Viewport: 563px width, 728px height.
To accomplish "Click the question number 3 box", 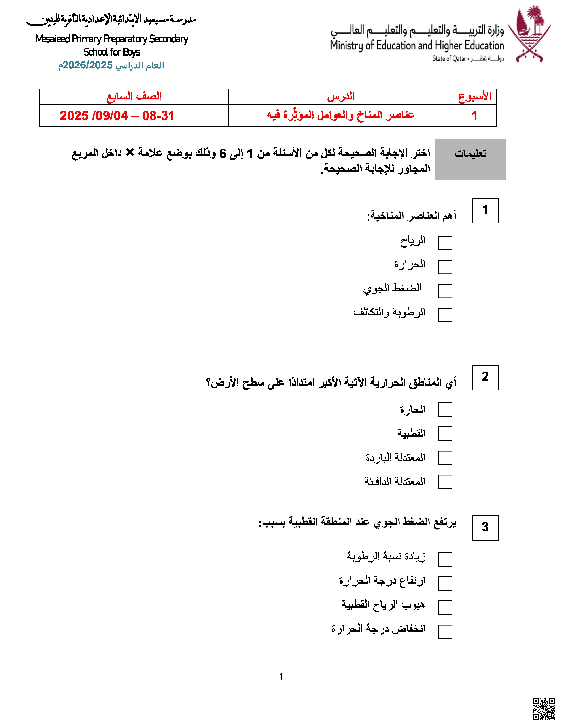I will [485, 528].
